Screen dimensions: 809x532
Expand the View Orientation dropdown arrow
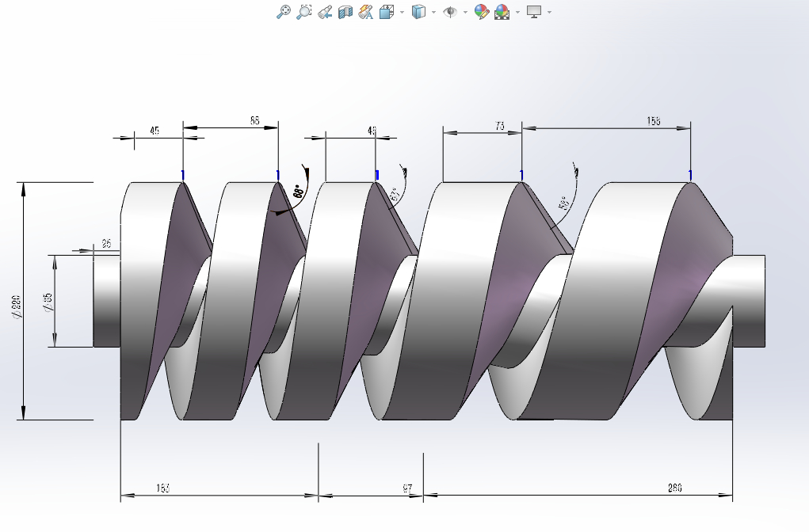[x=402, y=13]
